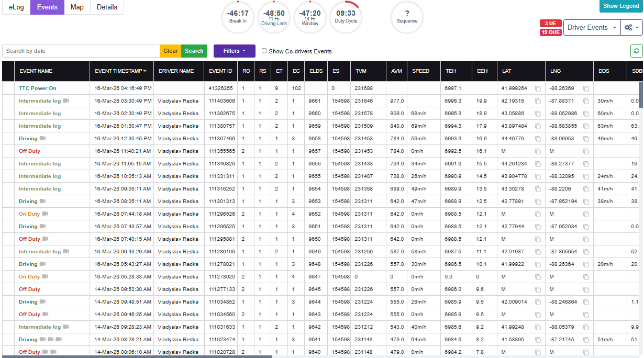Click timestamp 16-Mar-26 09:05:11 AM
644x358 pixels.
point(123,189)
